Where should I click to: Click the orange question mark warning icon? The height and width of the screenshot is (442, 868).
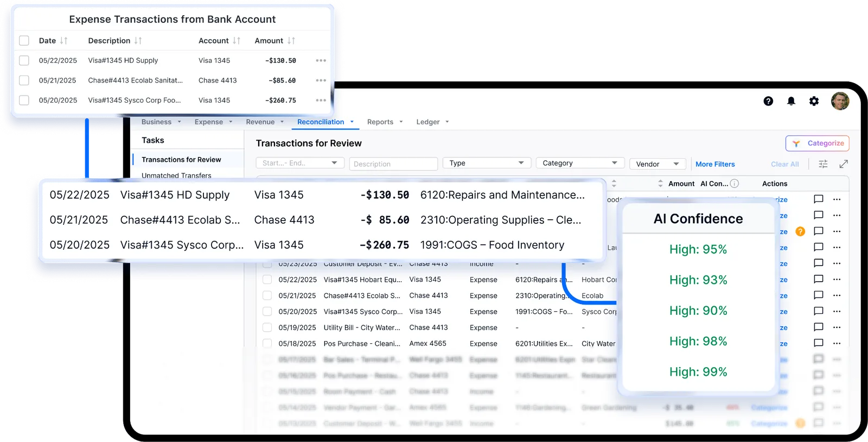click(x=800, y=231)
